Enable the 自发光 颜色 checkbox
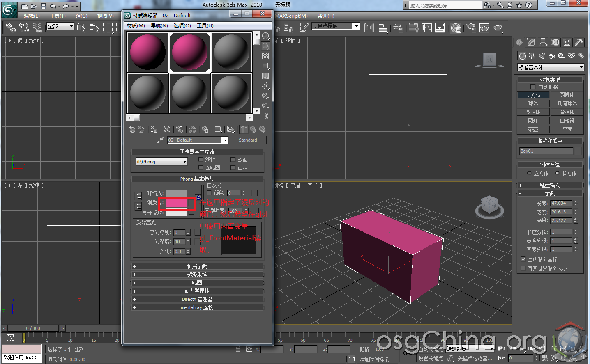The image size is (590, 364). [209, 192]
